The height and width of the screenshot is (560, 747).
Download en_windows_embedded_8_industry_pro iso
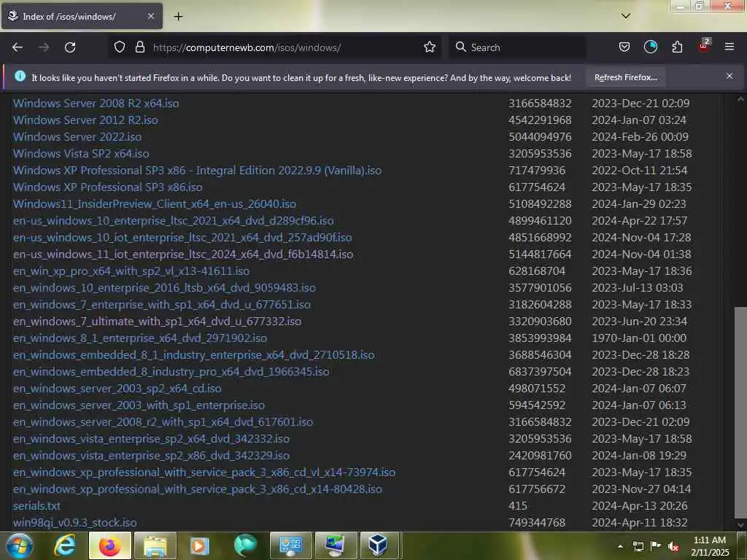coord(171,371)
